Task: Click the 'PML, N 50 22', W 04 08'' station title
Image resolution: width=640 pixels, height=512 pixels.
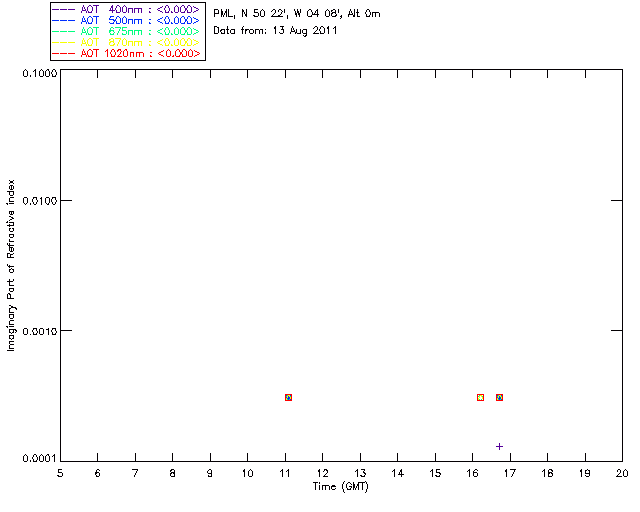Action: pos(297,14)
